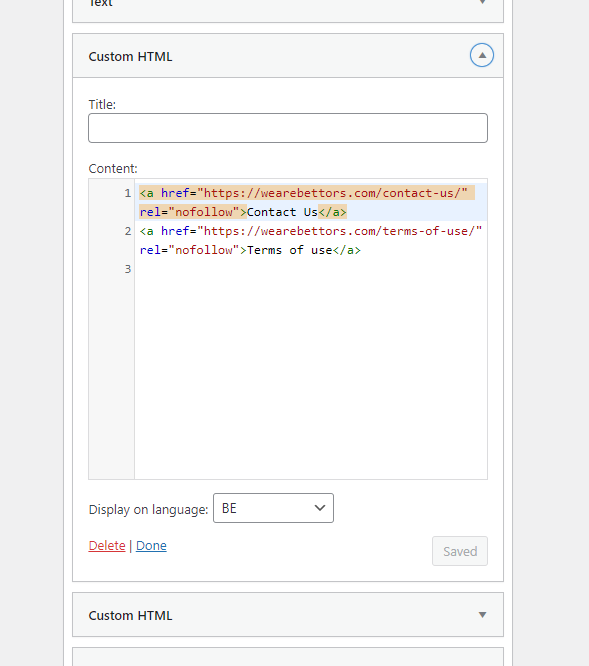Screen dimensions: 589x666
Task: Expand the Text widget arrow
Action: 482,2
